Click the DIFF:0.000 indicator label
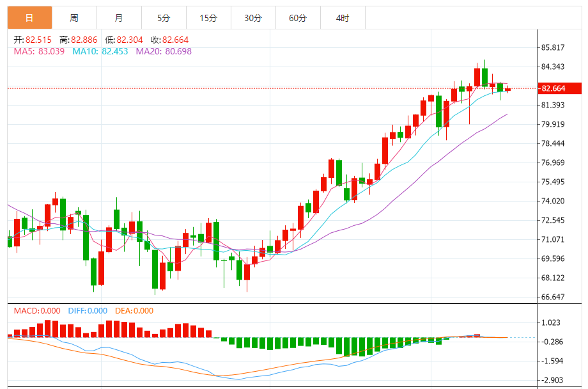Viewport: 588px width, 389px height. pyautogui.click(x=88, y=311)
